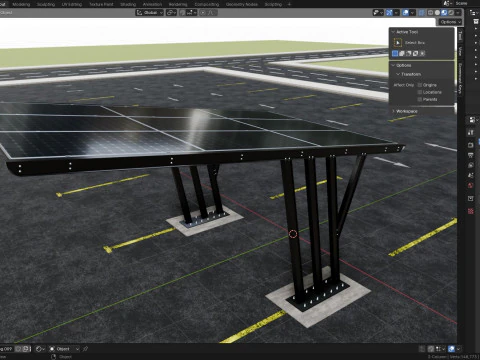Choose the Intersect selection mode icon
The height and width of the screenshot is (360, 480).
422,53
